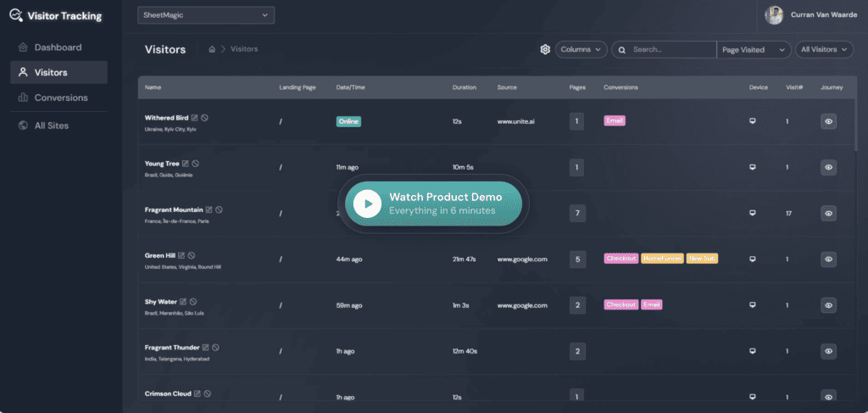Open the SheetMagic site dropdown

(206, 15)
